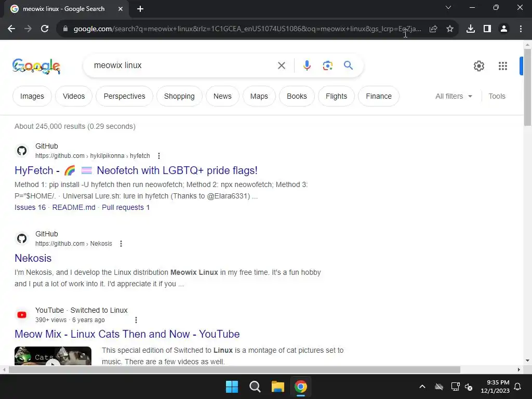Open Chrome three-dot menu
Screen dimensions: 532x399
click(521, 29)
